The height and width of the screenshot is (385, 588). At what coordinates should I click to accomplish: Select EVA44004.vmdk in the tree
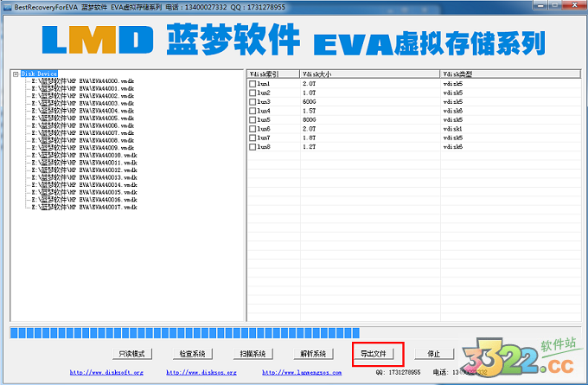[x=83, y=111]
